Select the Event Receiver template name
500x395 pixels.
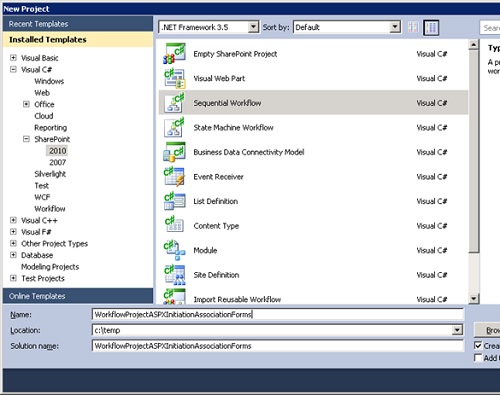(218, 177)
